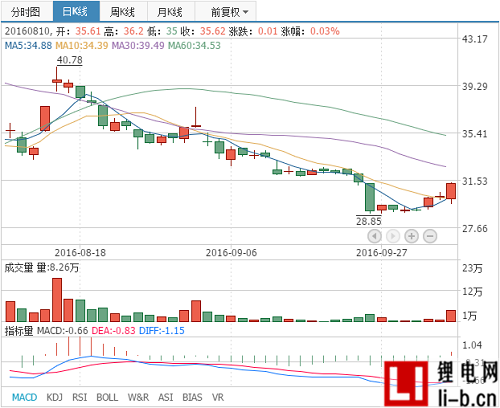Image resolution: width=500 pixels, height=408 pixels.
Task: Click the scroll-left arrow chart button
Action: tap(374, 236)
